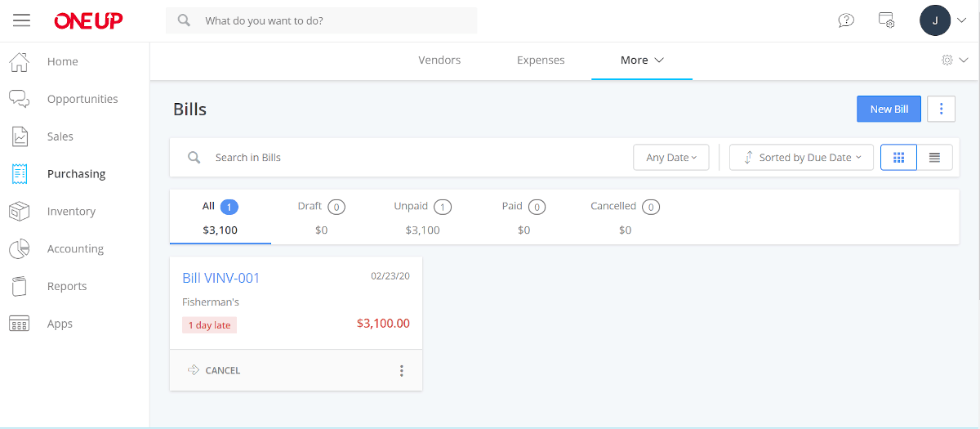
Task: Select the Cancelled bills filter tab
Action: pos(626,217)
